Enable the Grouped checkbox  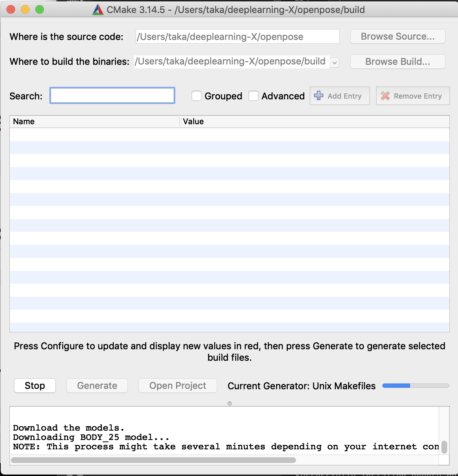(x=197, y=96)
